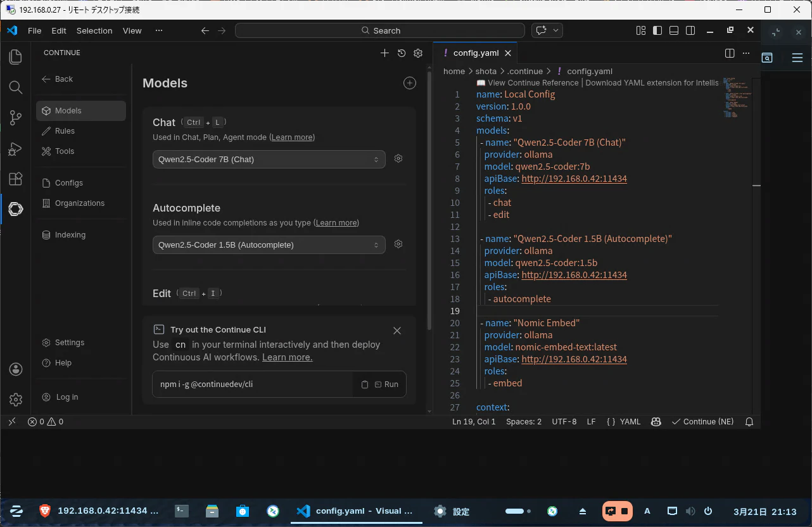Toggle the secondary side bar visibility

[x=690, y=30]
